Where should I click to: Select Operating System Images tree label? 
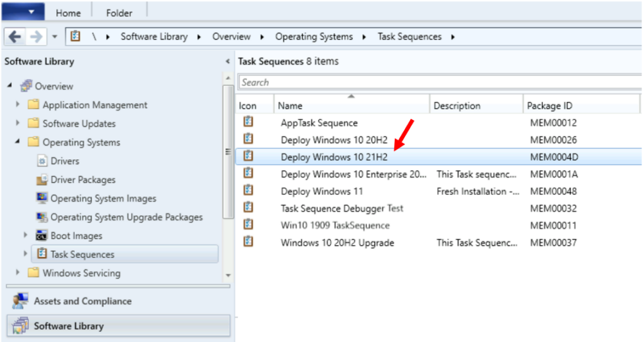click(104, 198)
